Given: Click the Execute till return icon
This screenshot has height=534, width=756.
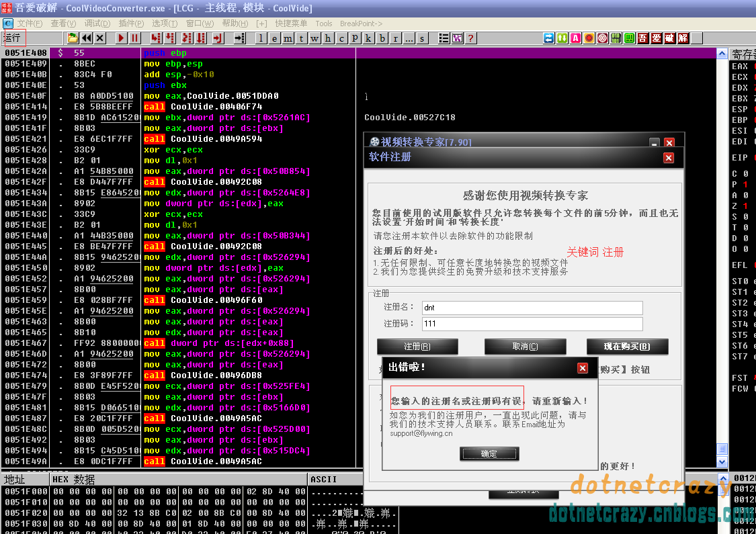Looking at the screenshot, I should coord(218,38).
